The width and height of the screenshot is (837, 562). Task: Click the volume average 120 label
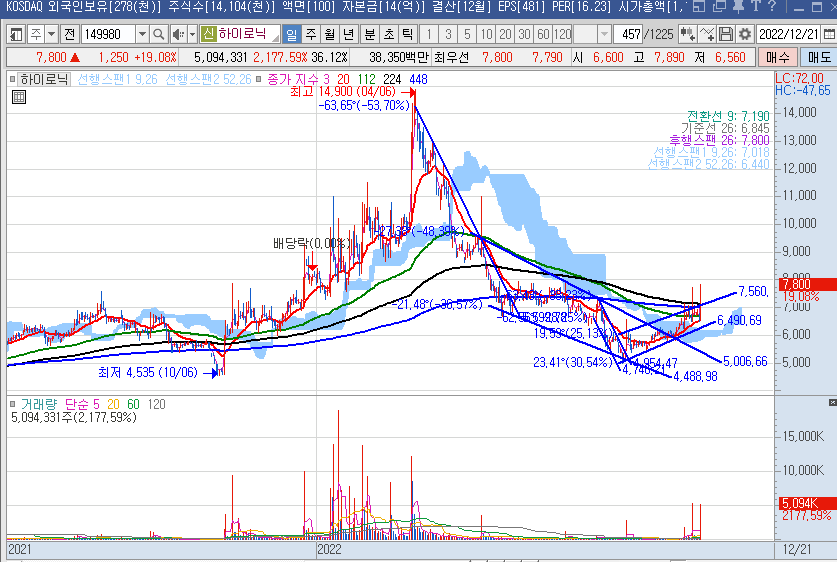pyautogui.click(x=156, y=405)
